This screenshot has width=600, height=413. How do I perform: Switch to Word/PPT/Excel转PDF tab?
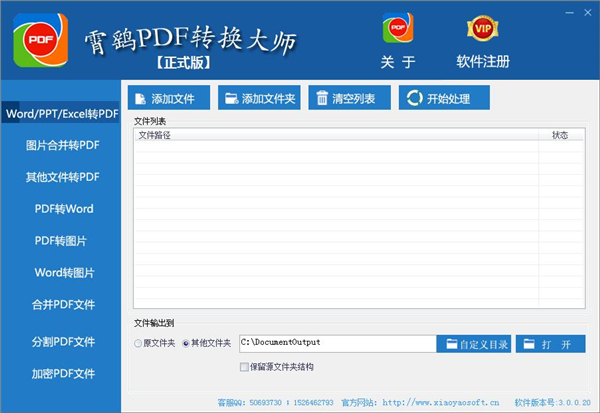pyautogui.click(x=61, y=114)
